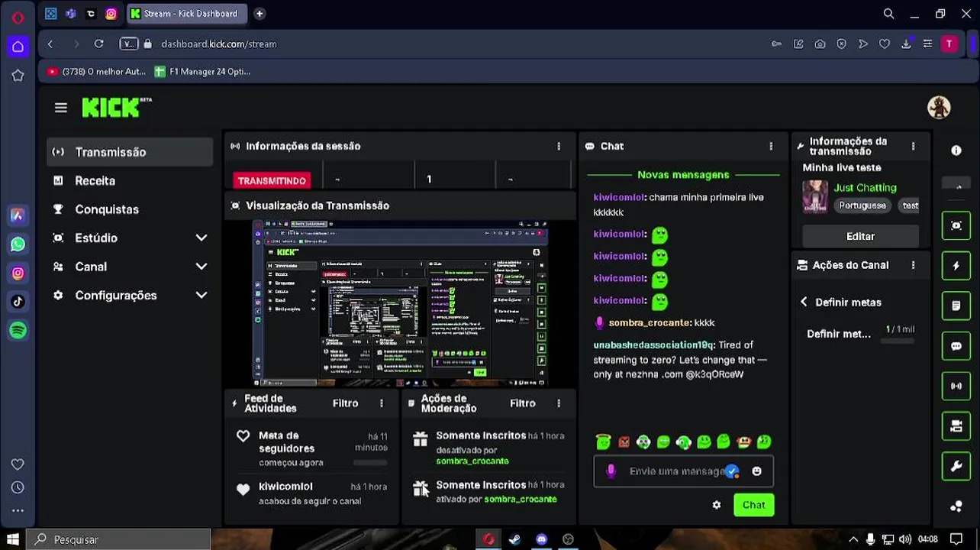Open Transmissão in the sidebar
Image resolution: width=980 pixels, height=550 pixels.
tap(130, 152)
